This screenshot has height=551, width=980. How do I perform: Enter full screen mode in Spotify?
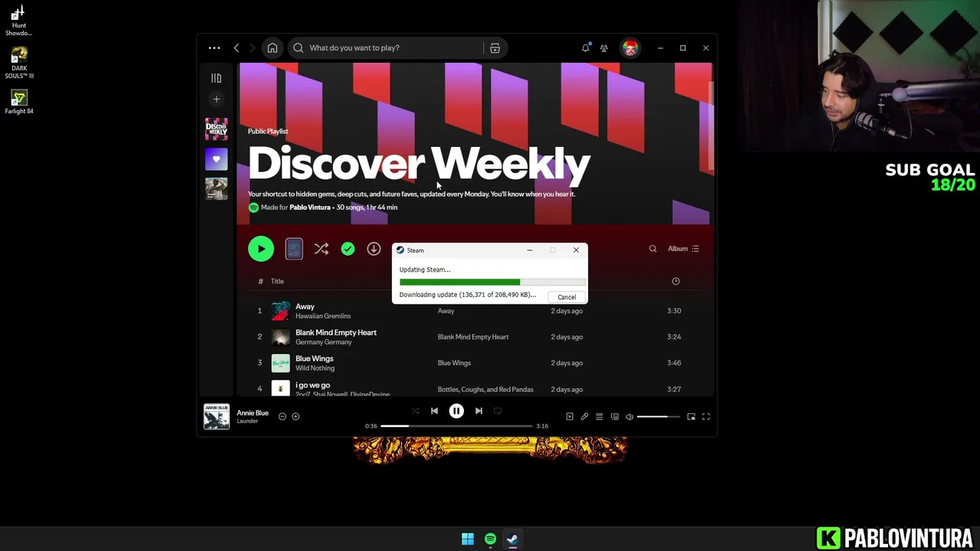[x=706, y=416]
